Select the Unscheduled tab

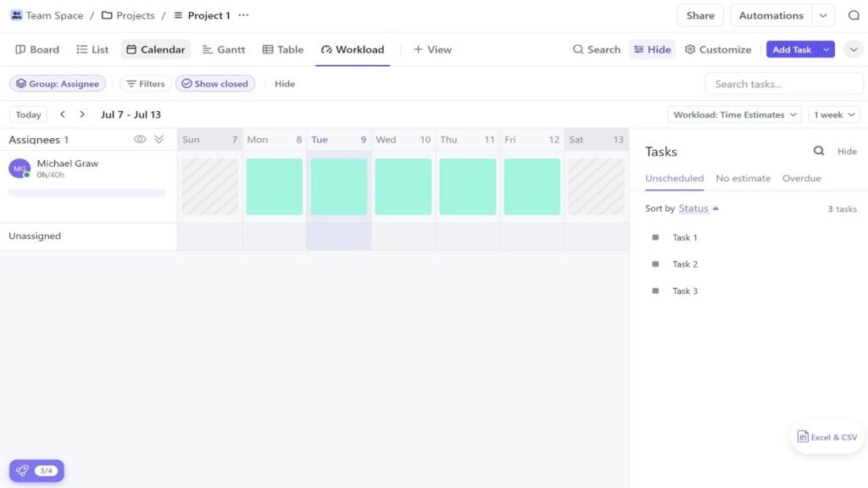point(674,178)
